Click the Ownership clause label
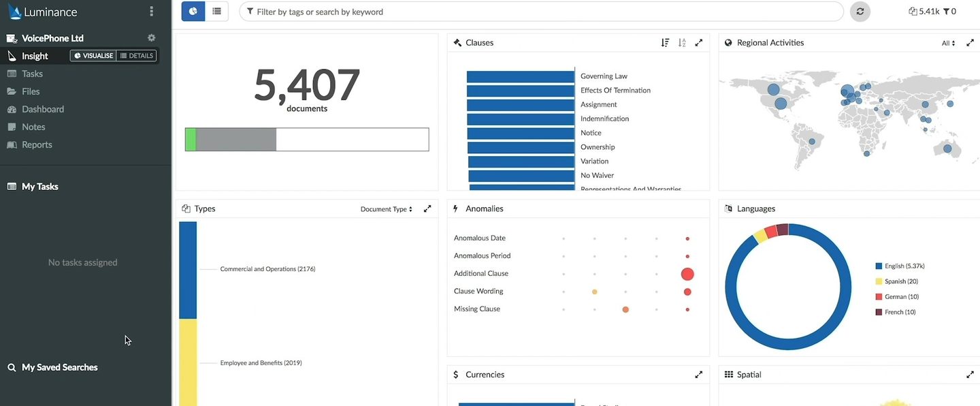Viewport: 980px width, 406px height. pos(598,147)
